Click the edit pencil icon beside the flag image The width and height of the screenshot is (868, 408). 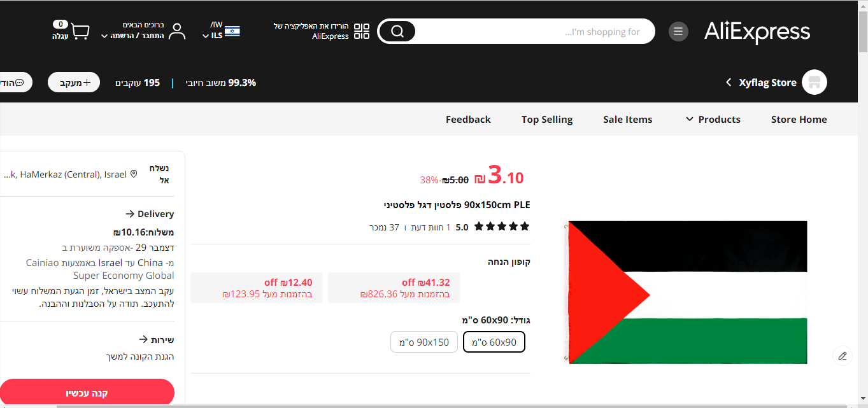click(843, 356)
